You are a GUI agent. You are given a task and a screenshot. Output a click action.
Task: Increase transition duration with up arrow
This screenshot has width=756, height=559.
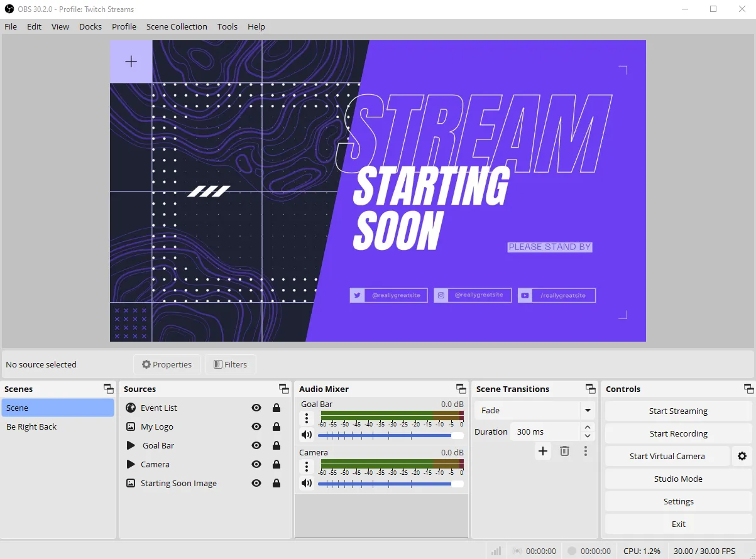(x=588, y=428)
